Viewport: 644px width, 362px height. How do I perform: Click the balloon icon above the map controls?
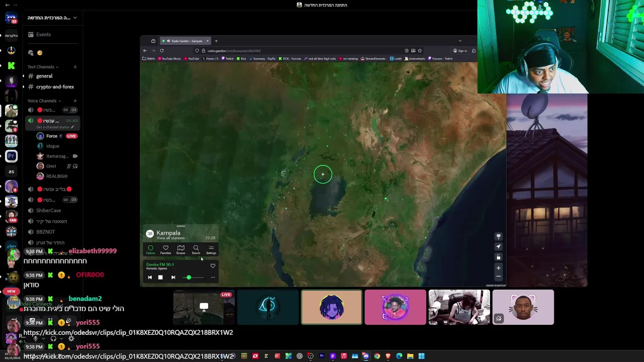pyautogui.click(x=499, y=236)
